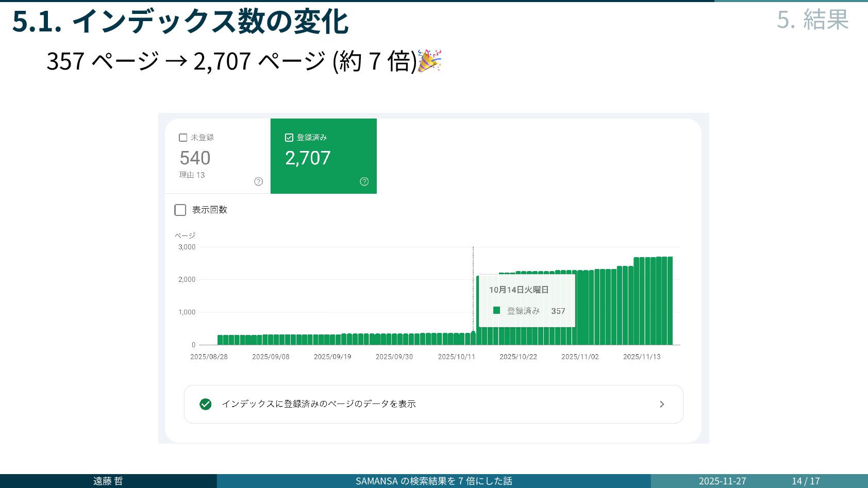
Task: Click the author name 遠藤 哲 in footer
Action: tap(108, 481)
